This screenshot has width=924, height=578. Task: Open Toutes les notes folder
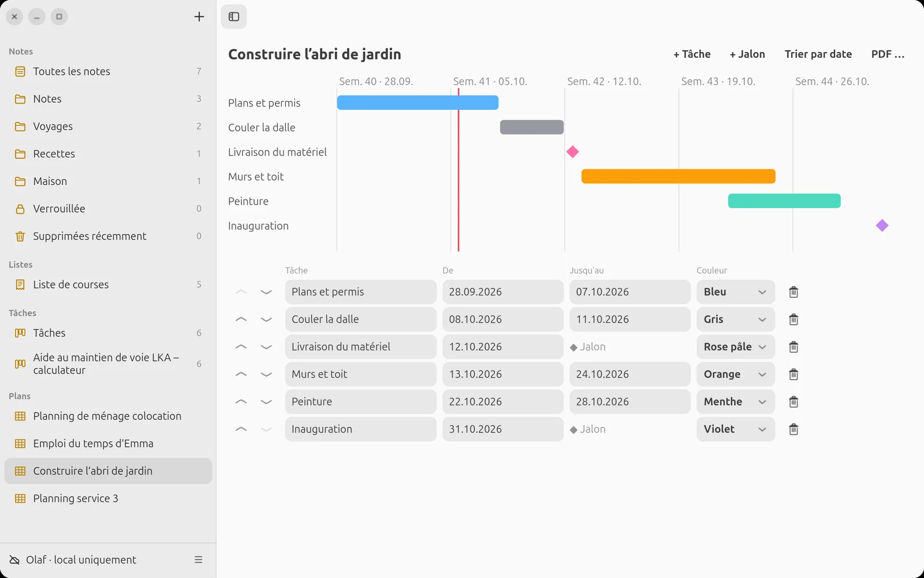coord(108,72)
